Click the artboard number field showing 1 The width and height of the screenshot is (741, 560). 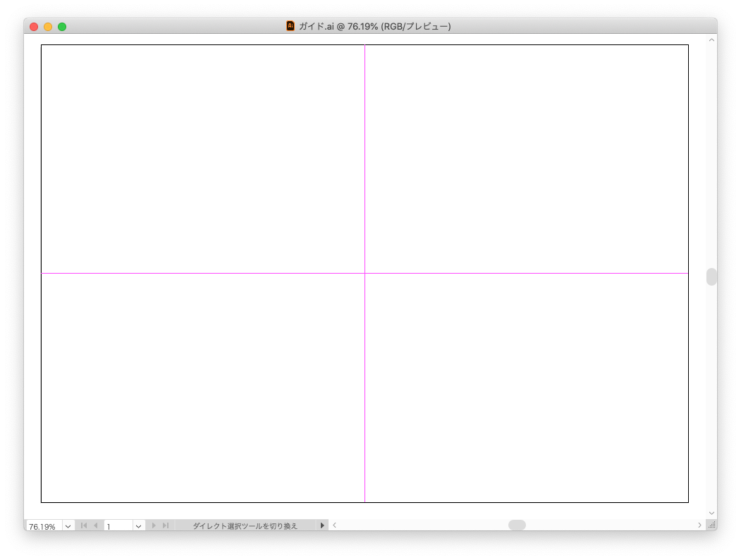click(x=118, y=526)
